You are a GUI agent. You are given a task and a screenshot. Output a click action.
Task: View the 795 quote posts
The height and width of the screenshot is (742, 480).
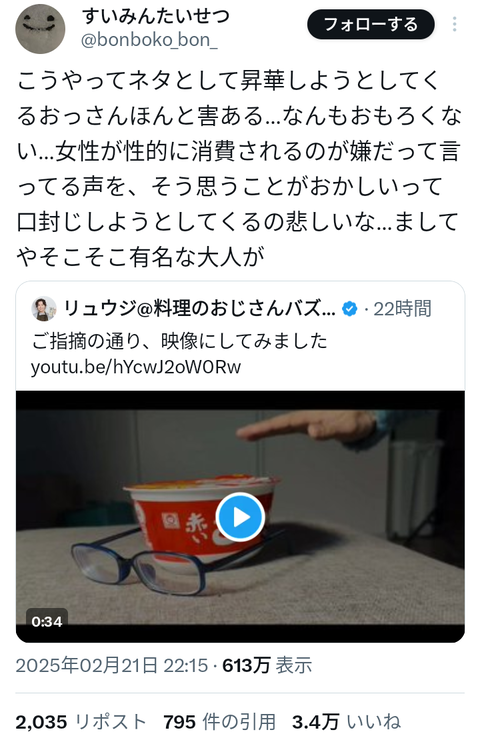(220, 722)
